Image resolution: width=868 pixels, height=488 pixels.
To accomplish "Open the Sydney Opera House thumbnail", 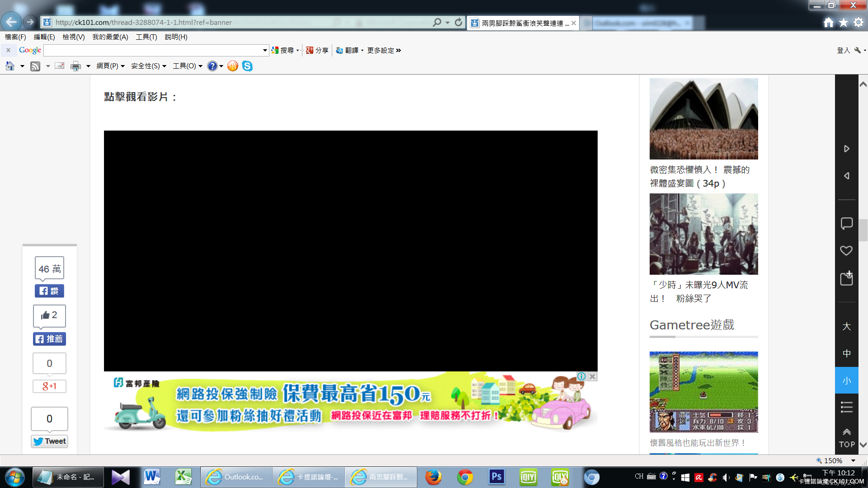I will [x=703, y=119].
